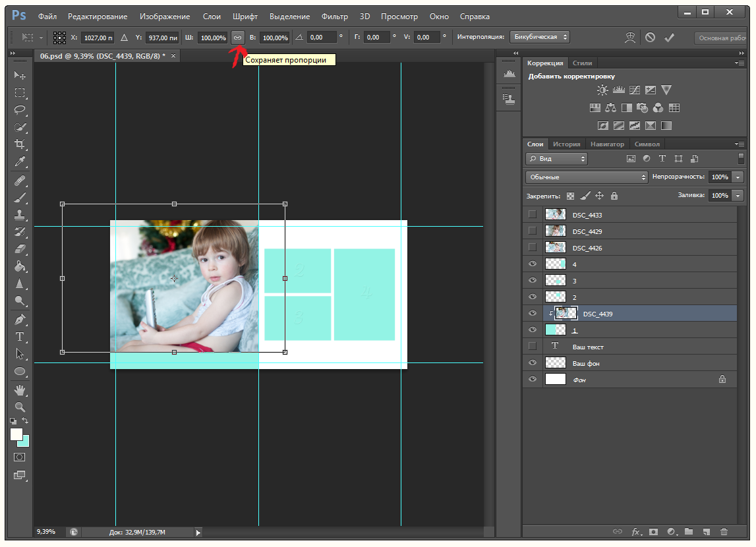The width and height of the screenshot is (756, 547).
Task: Show the DSC_4433 layer visibility box
Action: point(533,215)
